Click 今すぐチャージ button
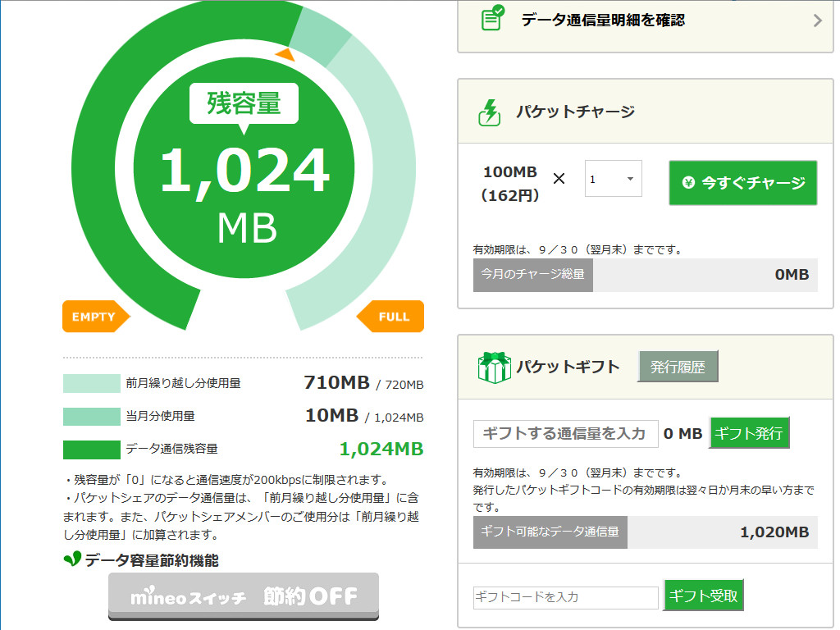Screen dimensions: 840x630 (x=742, y=183)
